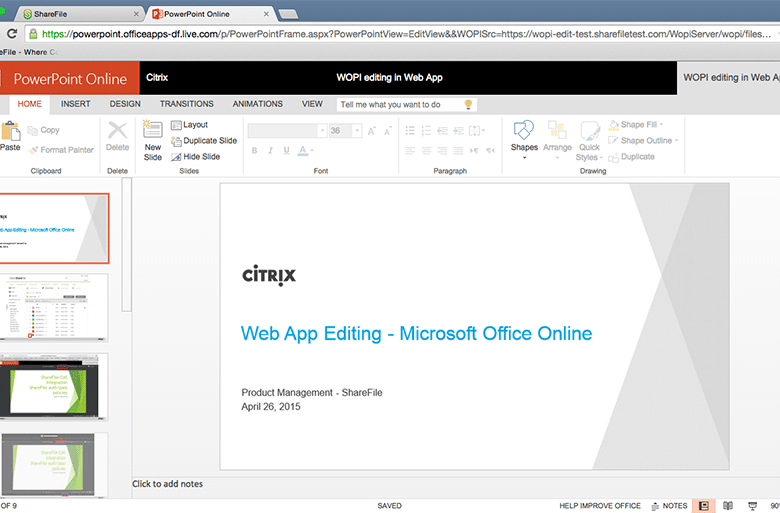Viewport: 780px width, 513px height.
Task: Toggle the bulleted list
Action: point(410,131)
